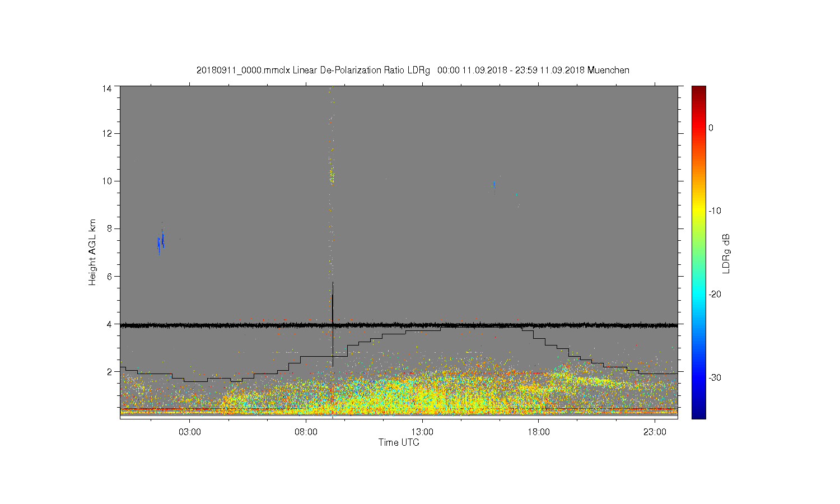Click the plot title starting with 20180911_0000.mmclx
Screen dimensions: 840x504
click(413, 71)
